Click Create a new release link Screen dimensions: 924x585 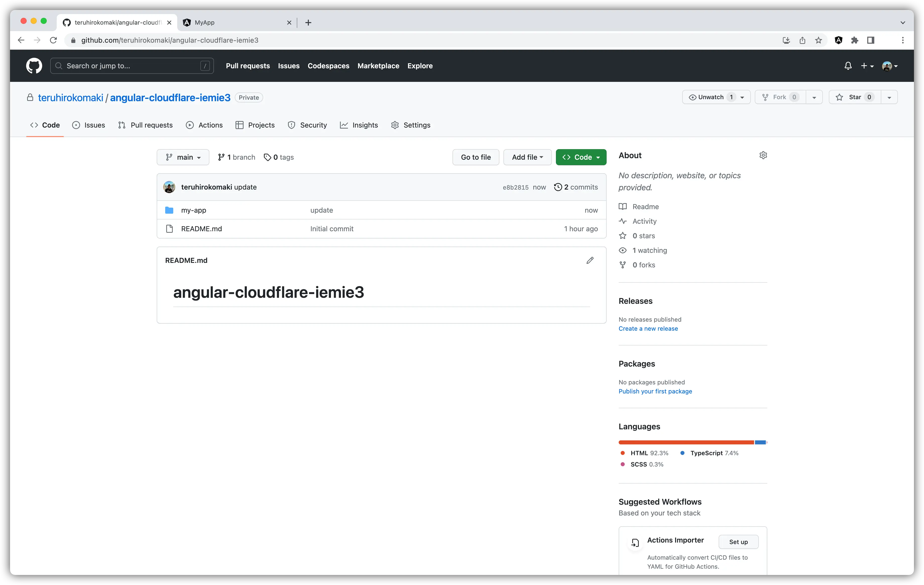click(648, 328)
